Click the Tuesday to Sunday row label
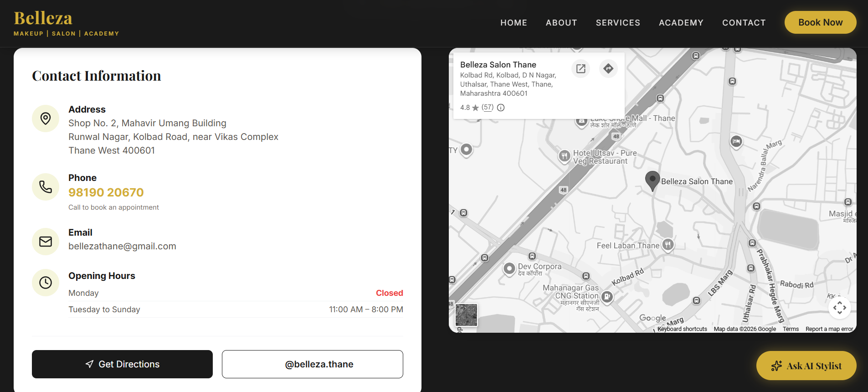Screen dimensions: 868x392 click(104, 309)
